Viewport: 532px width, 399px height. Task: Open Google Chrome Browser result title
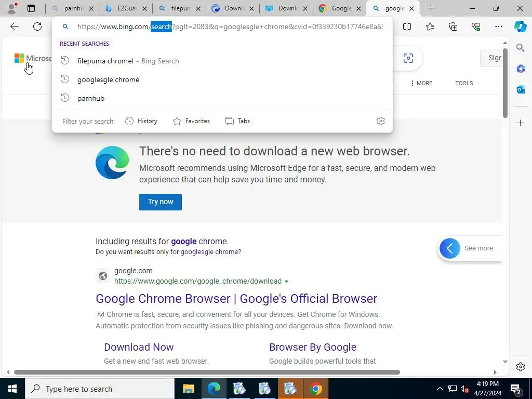pyautogui.click(x=236, y=299)
